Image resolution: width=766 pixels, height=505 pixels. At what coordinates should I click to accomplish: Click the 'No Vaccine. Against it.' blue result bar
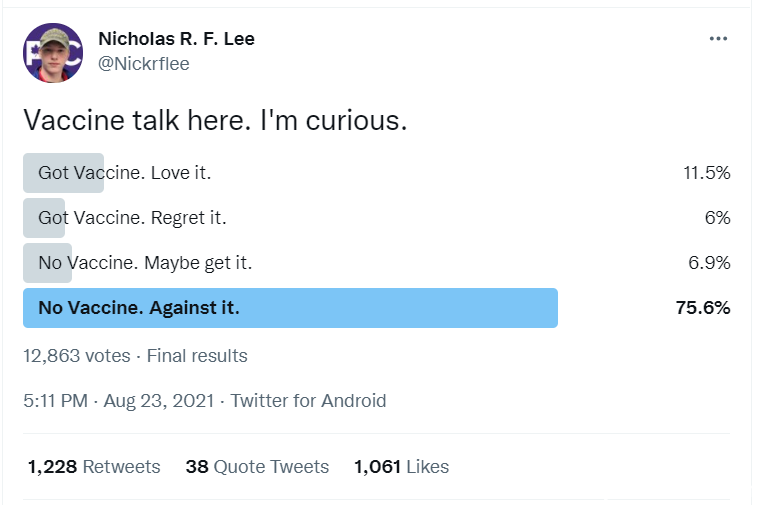tap(290, 308)
